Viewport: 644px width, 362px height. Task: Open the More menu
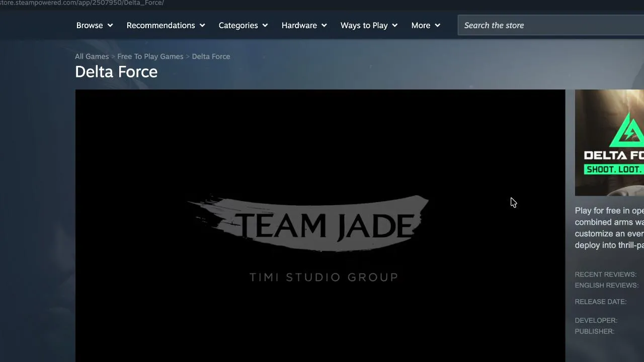click(426, 25)
